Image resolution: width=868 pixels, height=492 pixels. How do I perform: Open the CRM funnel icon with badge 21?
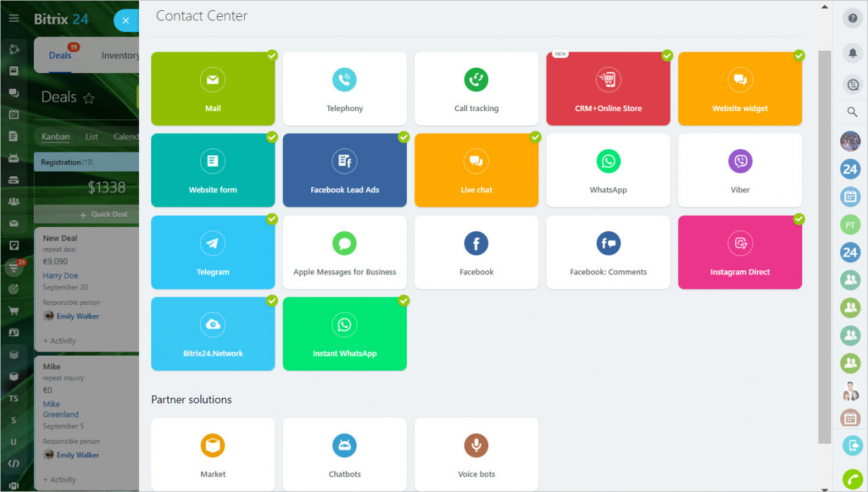pyautogui.click(x=14, y=268)
